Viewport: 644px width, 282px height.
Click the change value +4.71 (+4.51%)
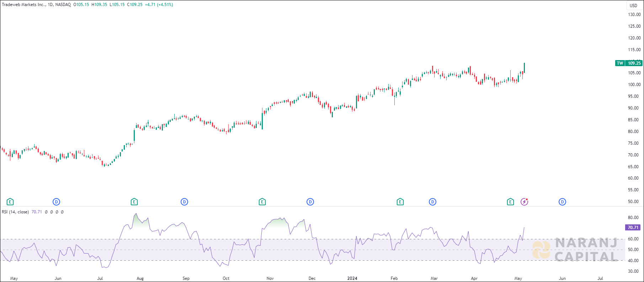point(159,5)
